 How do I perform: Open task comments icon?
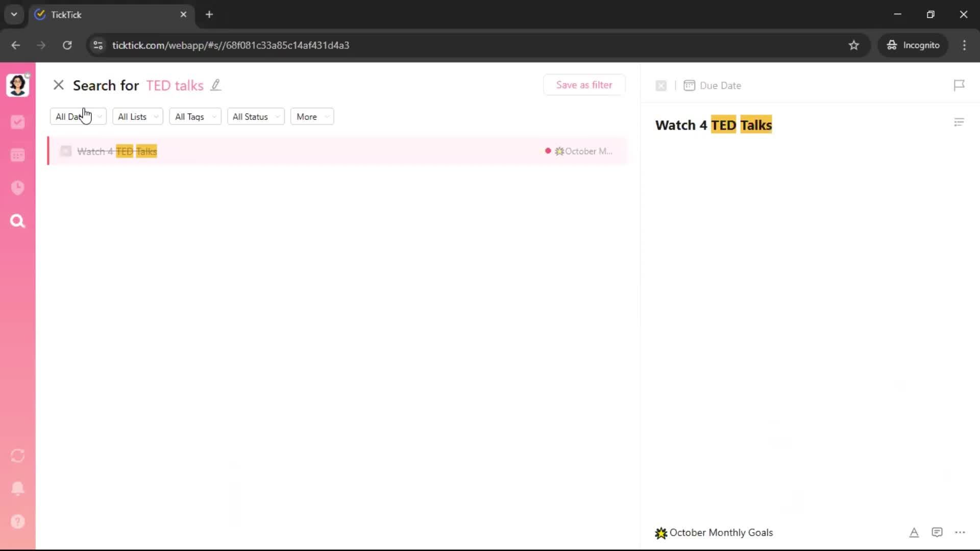click(937, 533)
